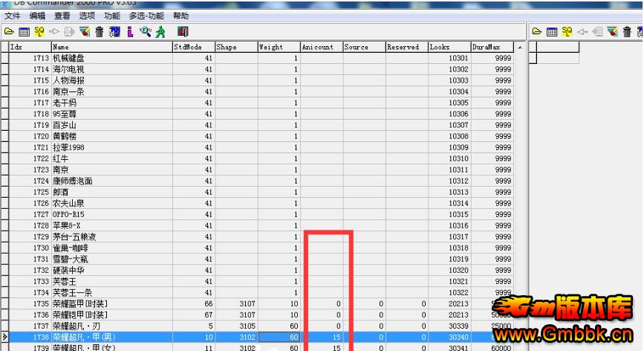Click the StdMode column header

194,47
